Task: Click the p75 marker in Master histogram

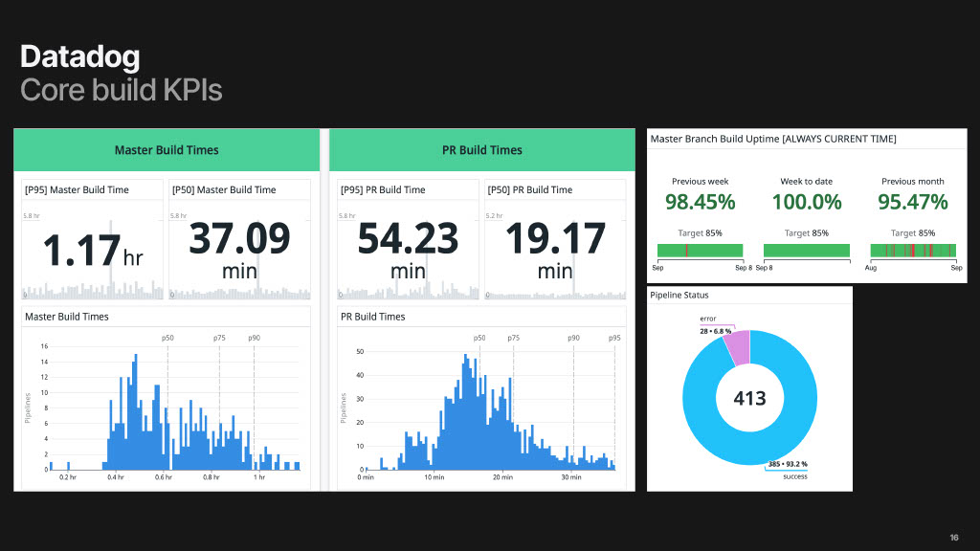Action: pyautogui.click(x=219, y=338)
